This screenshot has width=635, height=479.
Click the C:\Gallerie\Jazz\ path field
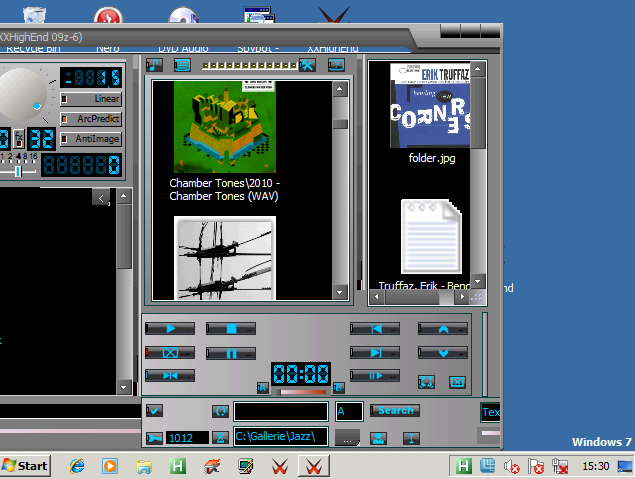[x=281, y=436]
